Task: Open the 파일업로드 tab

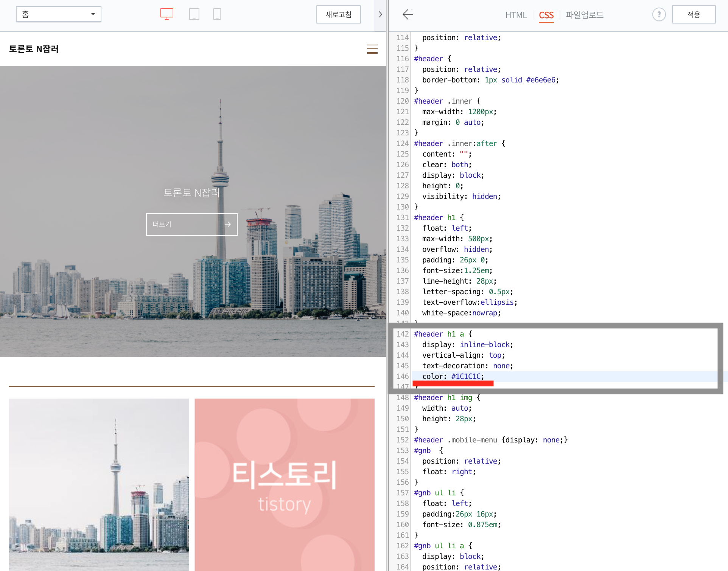Action: [x=584, y=15]
